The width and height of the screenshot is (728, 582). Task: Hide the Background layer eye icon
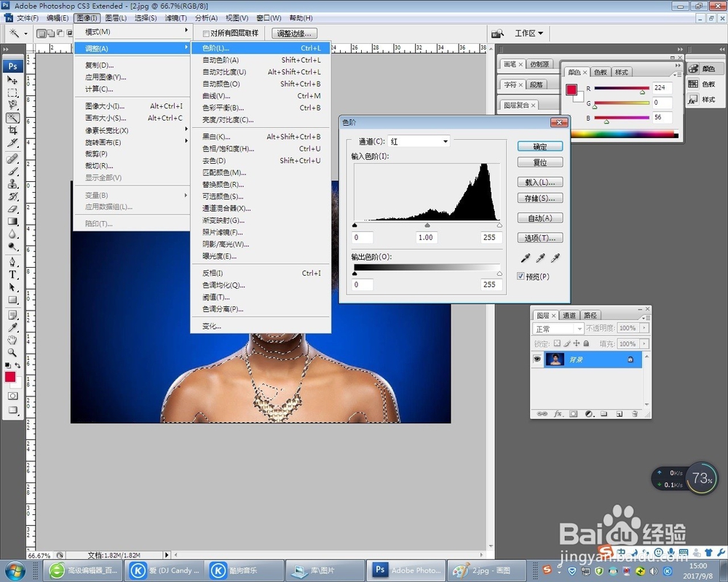coord(537,359)
